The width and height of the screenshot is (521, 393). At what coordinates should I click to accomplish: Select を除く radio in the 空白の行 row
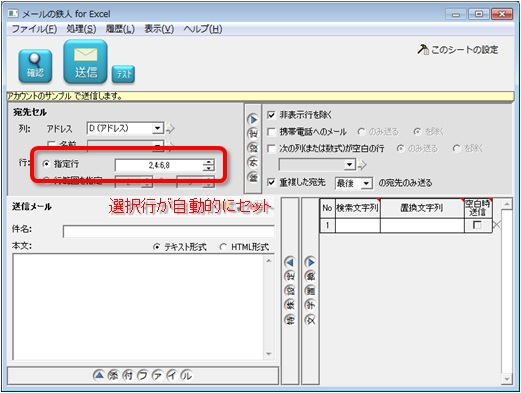(456, 148)
